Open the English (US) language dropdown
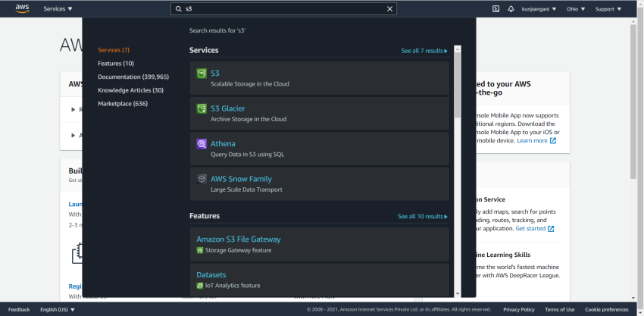The height and width of the screenshot is (316, 644). [x=58, y=309]
